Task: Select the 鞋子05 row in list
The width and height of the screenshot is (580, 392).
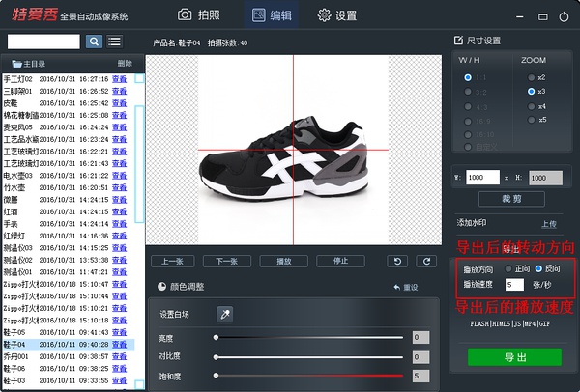Action: 68,332
